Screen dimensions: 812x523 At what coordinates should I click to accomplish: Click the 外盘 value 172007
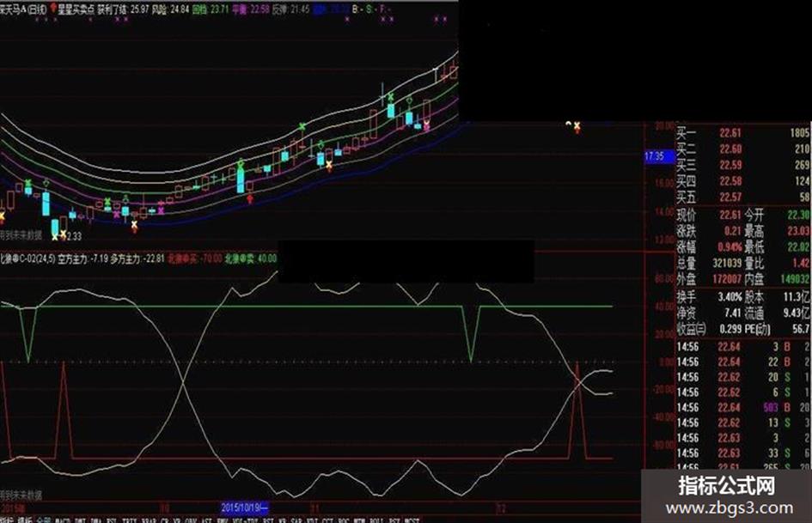(727, 279)
